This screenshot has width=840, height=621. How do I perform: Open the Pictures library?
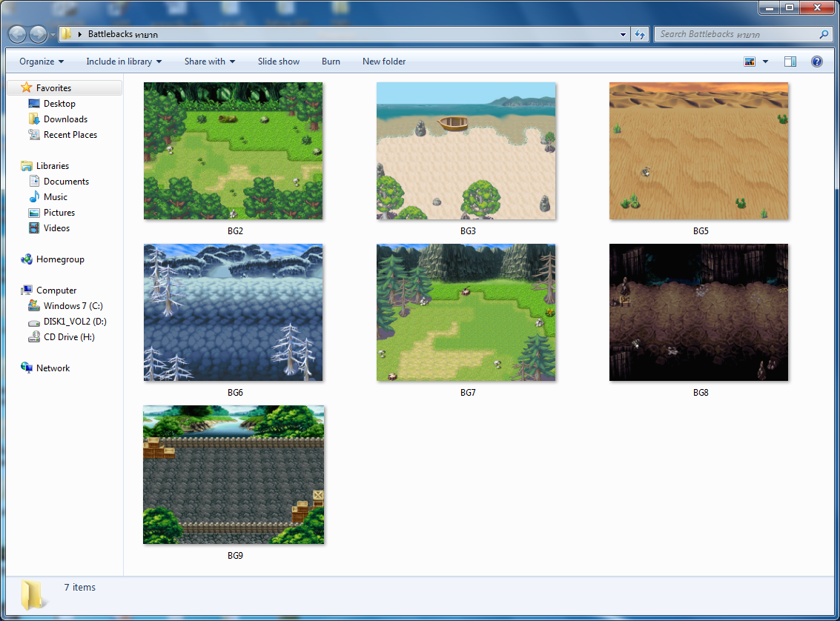click(59, 212)
